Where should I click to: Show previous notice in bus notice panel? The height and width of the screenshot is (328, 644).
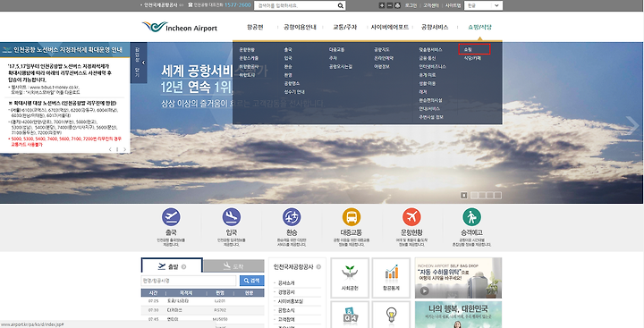pos(110,149)
